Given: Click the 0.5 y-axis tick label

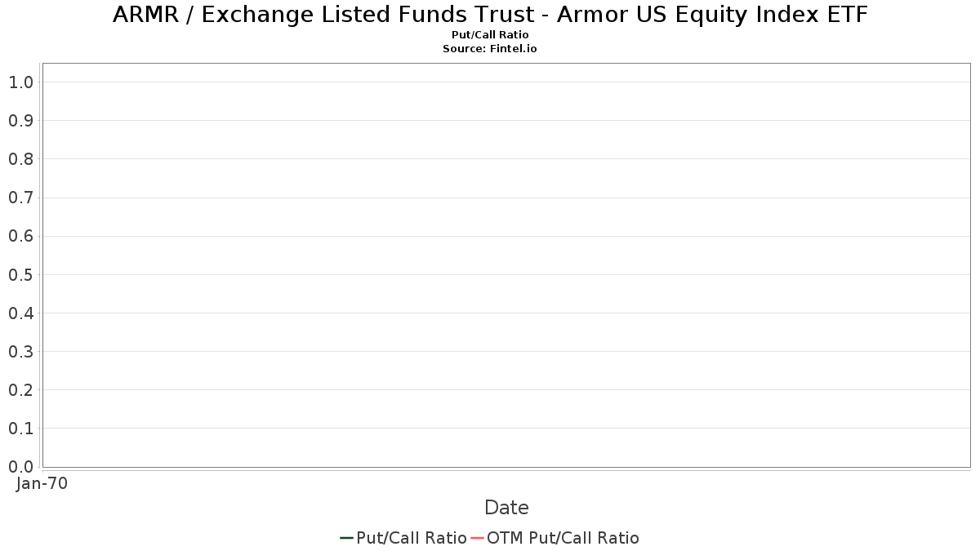Looking at the screenshot, I should point(21,275).
